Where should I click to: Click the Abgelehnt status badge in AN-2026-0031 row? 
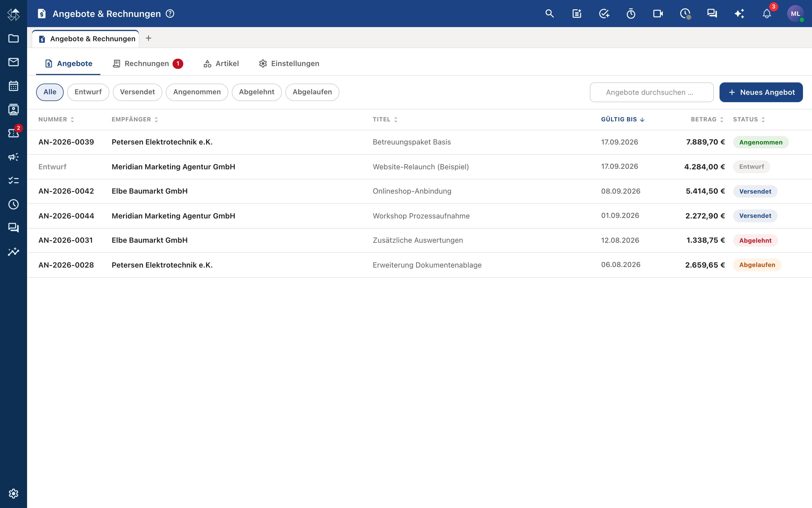coord(755,240)
